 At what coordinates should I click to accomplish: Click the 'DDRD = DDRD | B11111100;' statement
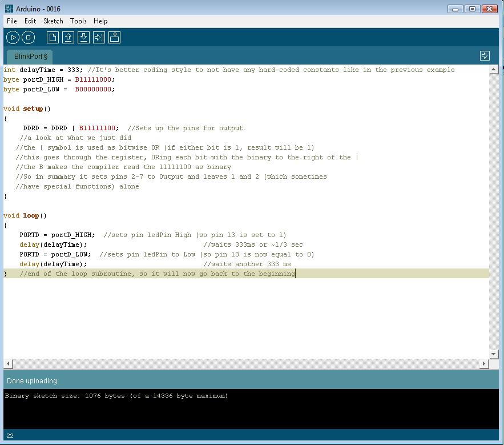(x=71, y=128)
